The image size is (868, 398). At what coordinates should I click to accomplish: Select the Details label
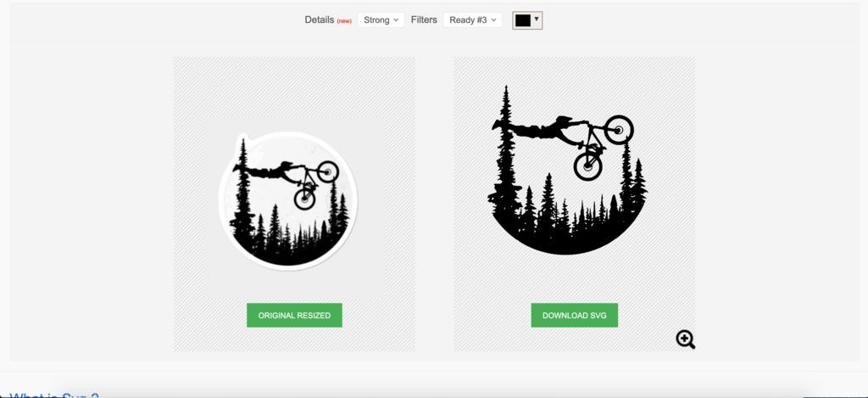pos(320,20)
